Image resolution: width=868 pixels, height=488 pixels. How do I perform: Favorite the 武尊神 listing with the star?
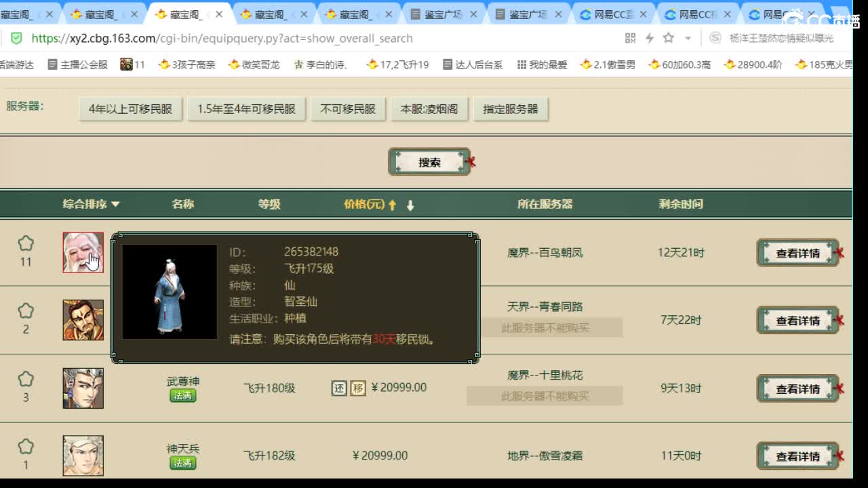26,379
